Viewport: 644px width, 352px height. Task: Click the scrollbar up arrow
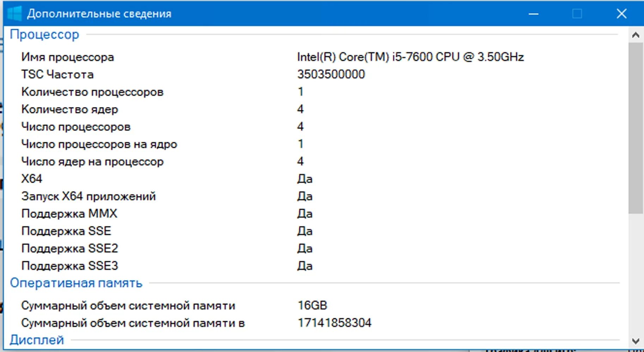pyautogui.click(x=636, y=35)
